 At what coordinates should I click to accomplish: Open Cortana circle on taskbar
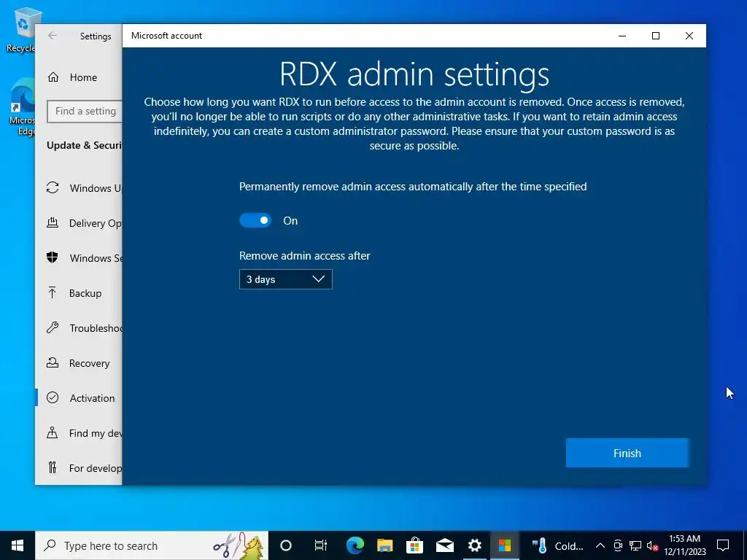[286, 545]
